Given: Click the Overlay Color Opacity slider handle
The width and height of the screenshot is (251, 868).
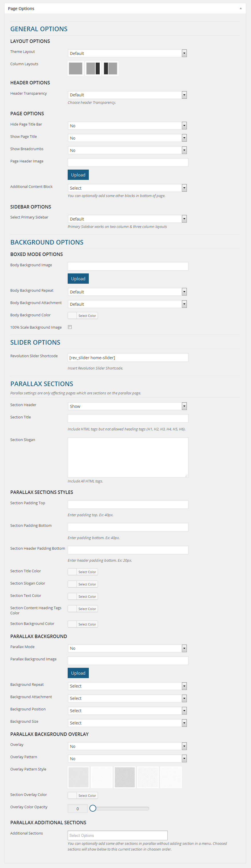Looking at the screenshot, I should pos(93,808).
